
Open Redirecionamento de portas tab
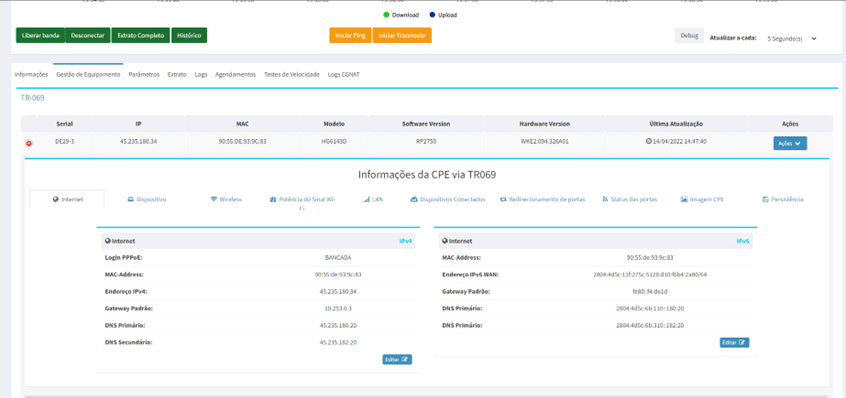(x=542, y=199)
